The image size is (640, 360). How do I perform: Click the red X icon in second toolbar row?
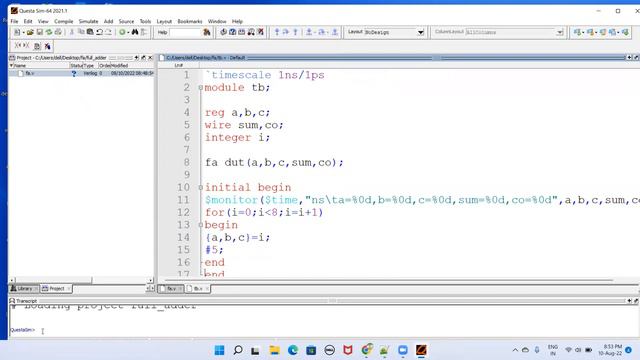47,46
